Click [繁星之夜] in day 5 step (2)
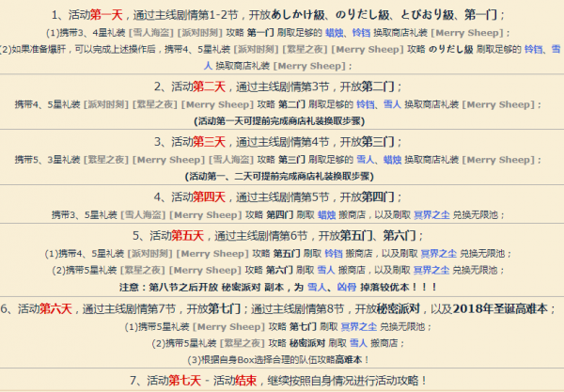Screen dimensions: 564x392 [x=143, y=270]
